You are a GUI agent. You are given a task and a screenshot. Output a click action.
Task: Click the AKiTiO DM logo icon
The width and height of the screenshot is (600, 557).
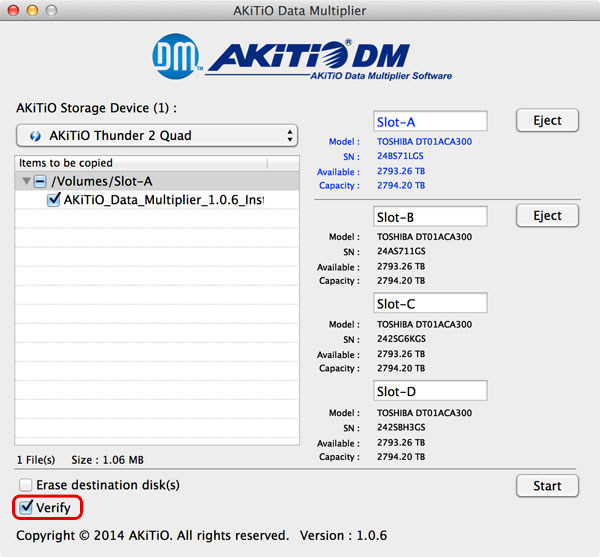pyautogui.click(x=176, y=60)
